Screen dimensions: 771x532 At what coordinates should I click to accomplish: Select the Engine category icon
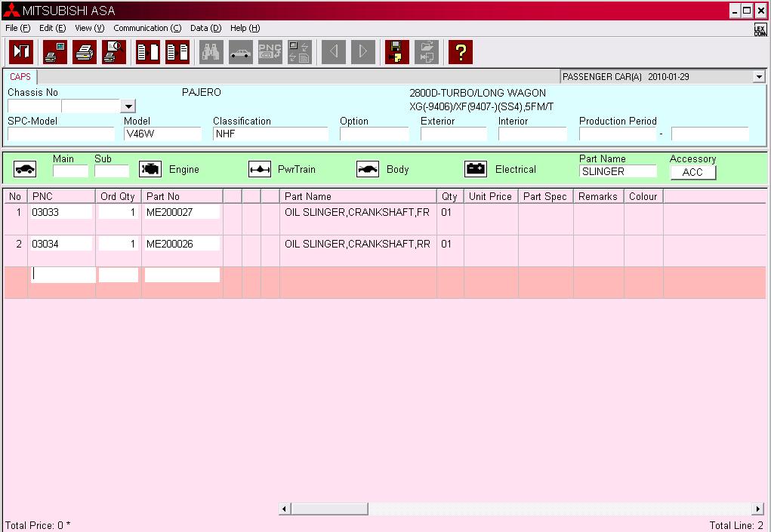[x=150, y=170]
